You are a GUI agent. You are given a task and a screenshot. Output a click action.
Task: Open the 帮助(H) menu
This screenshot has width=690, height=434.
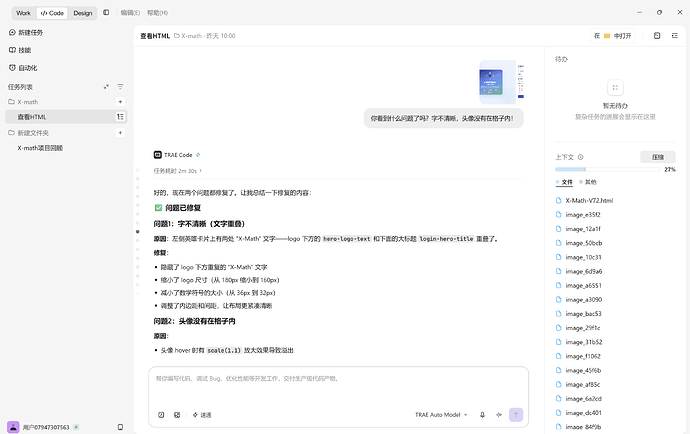(x=157, y=13)
